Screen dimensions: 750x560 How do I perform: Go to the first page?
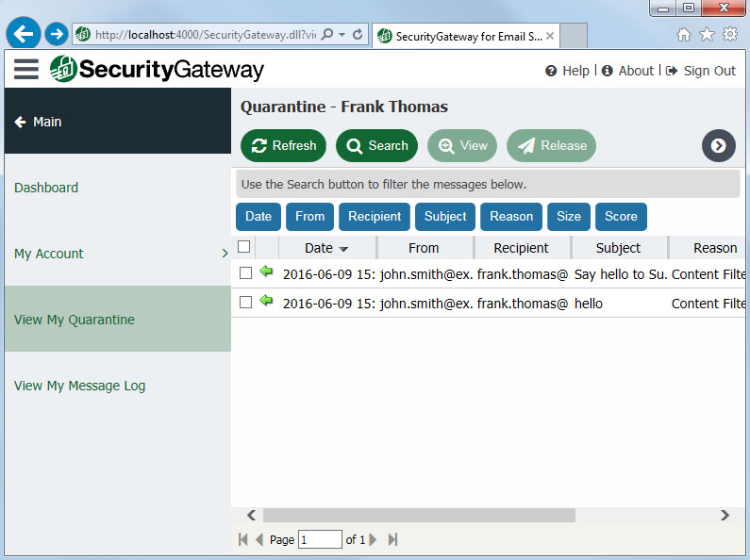pos(243,539)
